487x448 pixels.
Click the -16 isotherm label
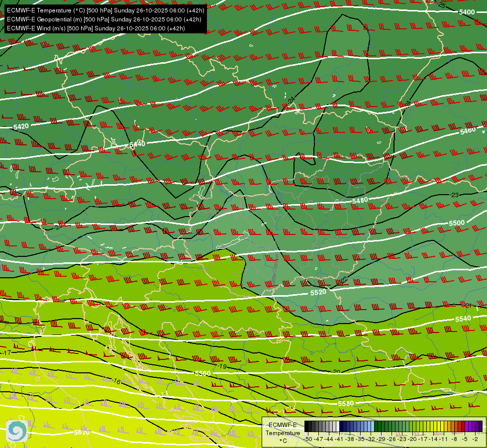click(x=116, y=381)
